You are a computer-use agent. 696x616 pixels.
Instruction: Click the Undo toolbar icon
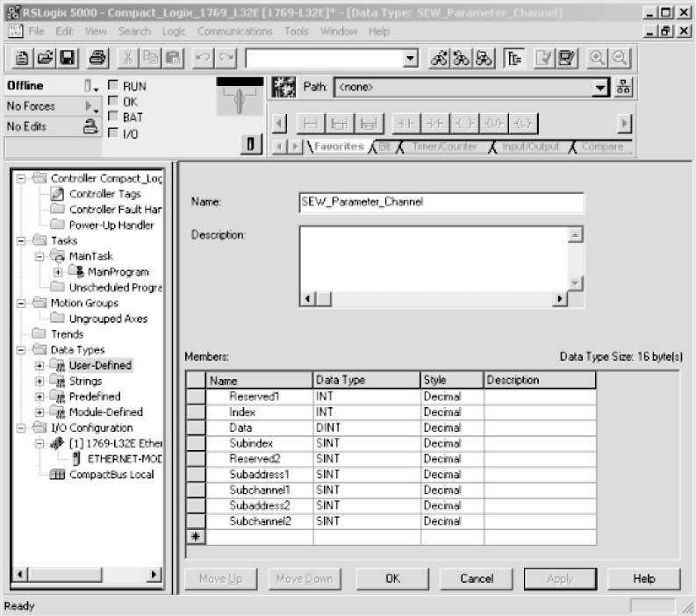point(203,58)
